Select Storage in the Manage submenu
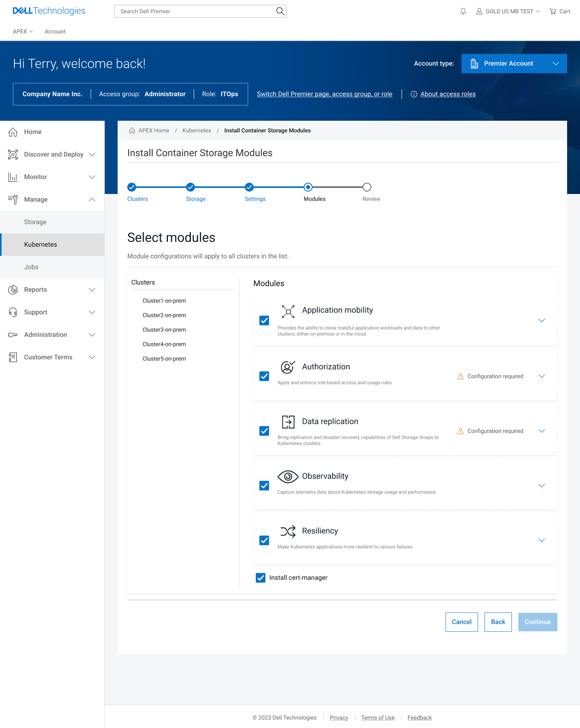580x728 pixels. (52, 222)
